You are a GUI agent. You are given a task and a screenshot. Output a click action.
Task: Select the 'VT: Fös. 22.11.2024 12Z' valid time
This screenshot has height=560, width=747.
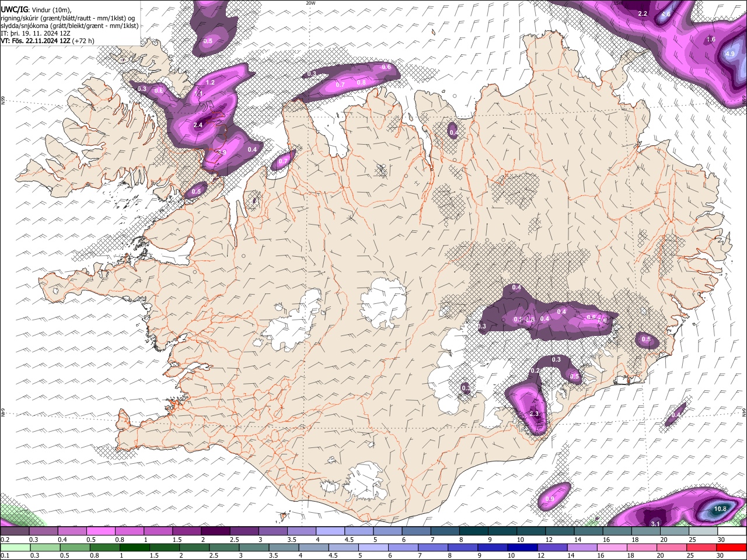(36, 41)
